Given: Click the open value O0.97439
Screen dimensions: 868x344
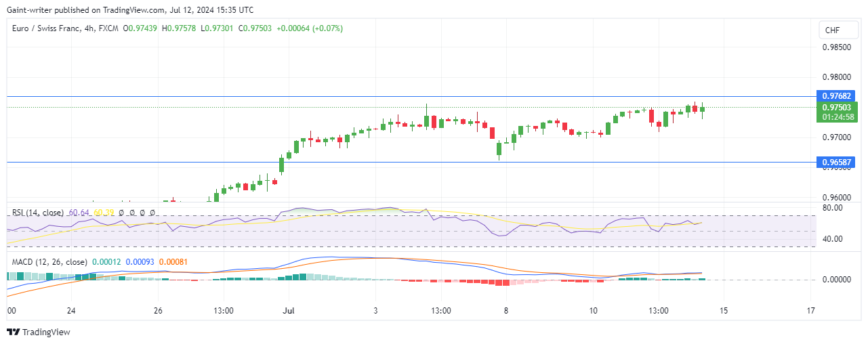Looking at the screenshot, I should pos(142,28).
